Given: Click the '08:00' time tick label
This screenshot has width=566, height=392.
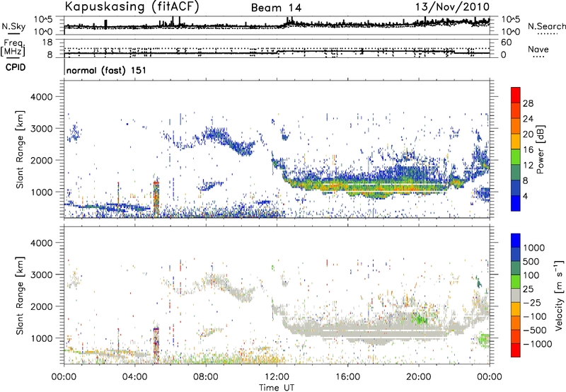Looking at the screenshot, I should 206,377.
